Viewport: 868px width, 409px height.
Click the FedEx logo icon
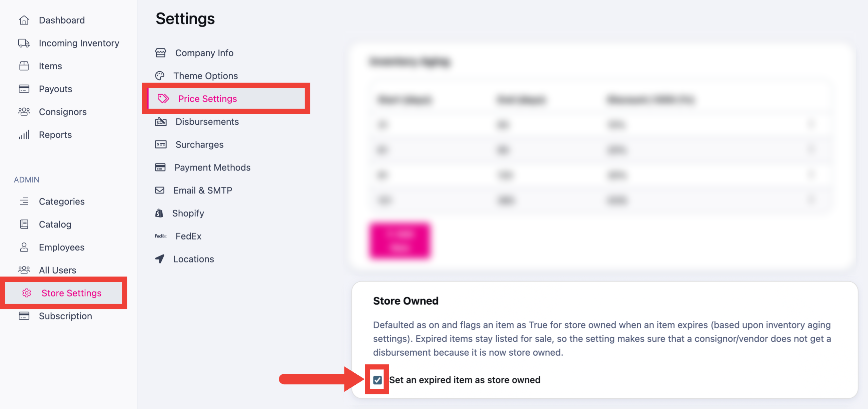coord(161,236)
